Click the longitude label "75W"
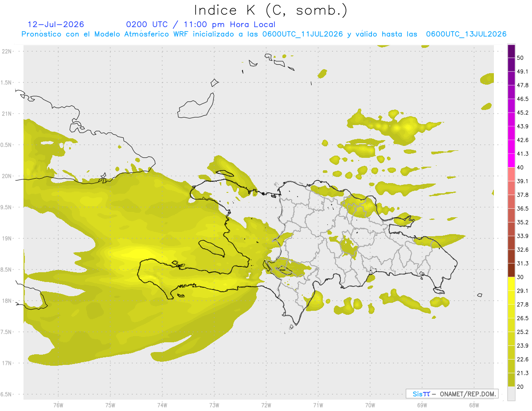 110,405
